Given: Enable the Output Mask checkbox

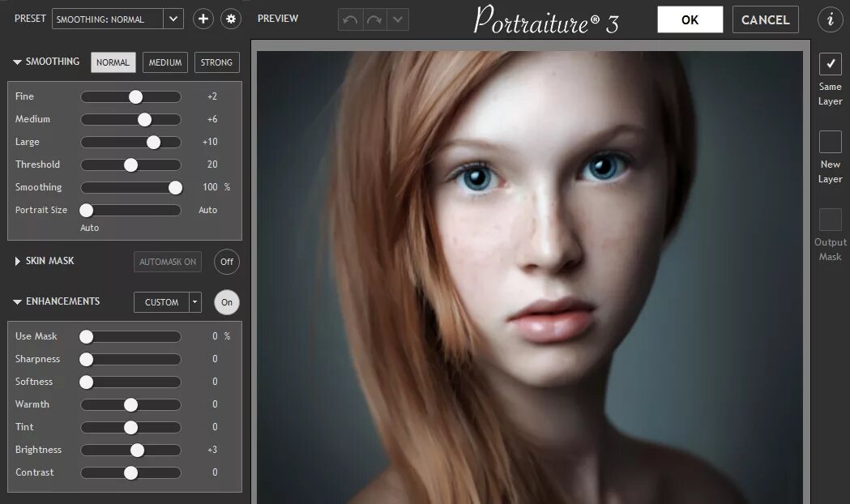Looking at the screenshot, I should pos(830,220).
